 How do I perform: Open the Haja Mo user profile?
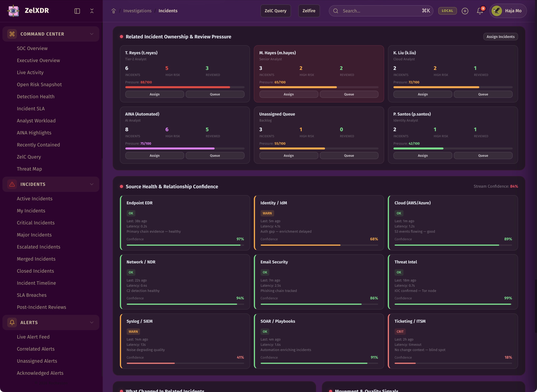tap(508, 11)
